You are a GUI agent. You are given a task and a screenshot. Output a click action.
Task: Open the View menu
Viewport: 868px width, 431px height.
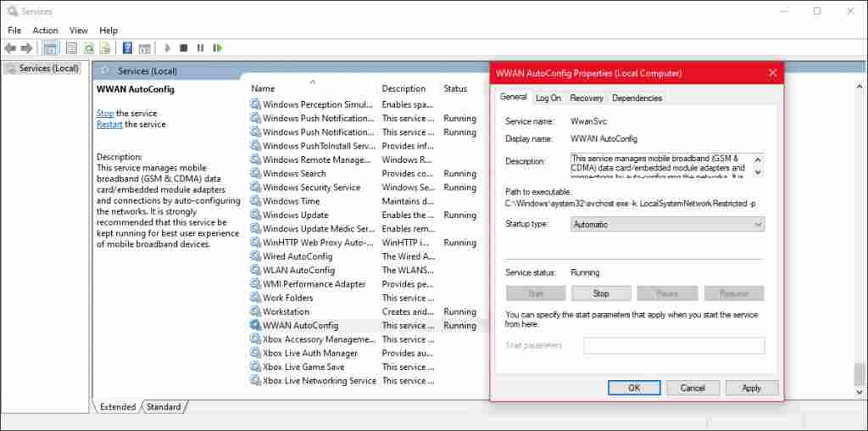[79, 31]
